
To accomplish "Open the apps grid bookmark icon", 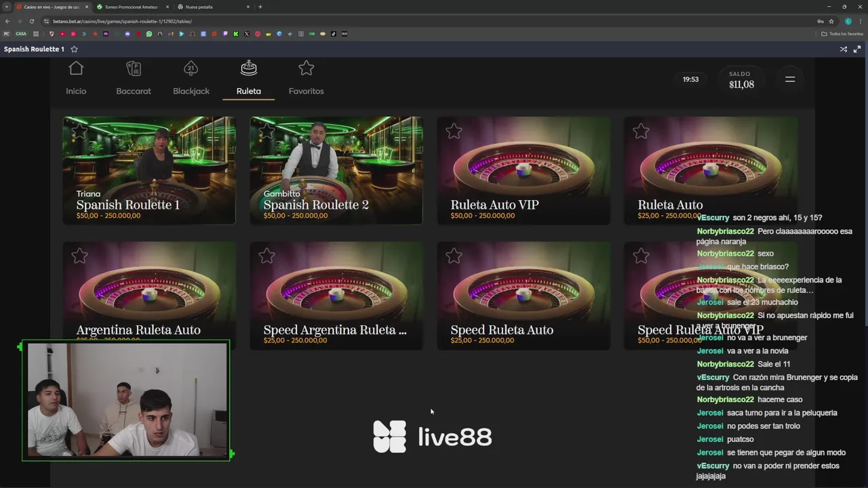I will click(x=36, y=34).
